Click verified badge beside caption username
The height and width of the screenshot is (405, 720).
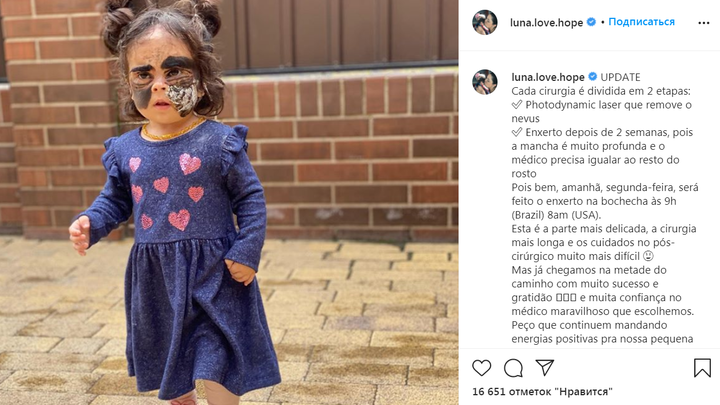coord(592,77)
